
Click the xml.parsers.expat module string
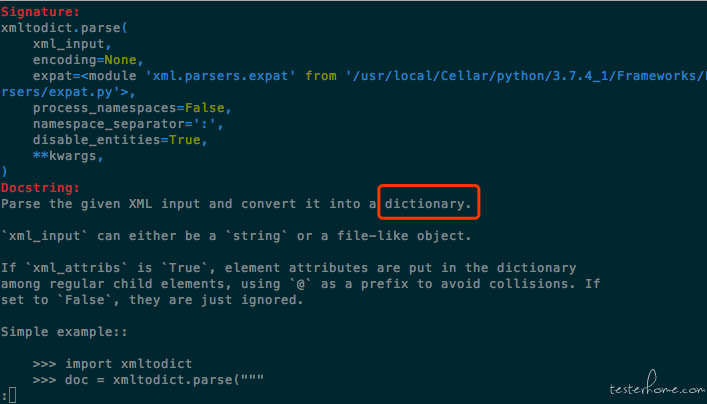(220, 76)
